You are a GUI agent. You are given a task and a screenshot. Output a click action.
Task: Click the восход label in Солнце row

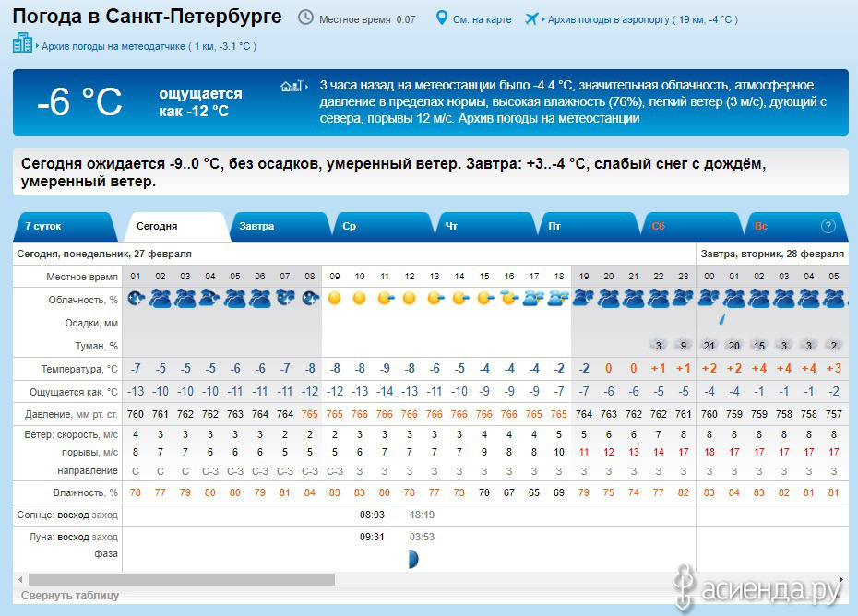(73, 515)
